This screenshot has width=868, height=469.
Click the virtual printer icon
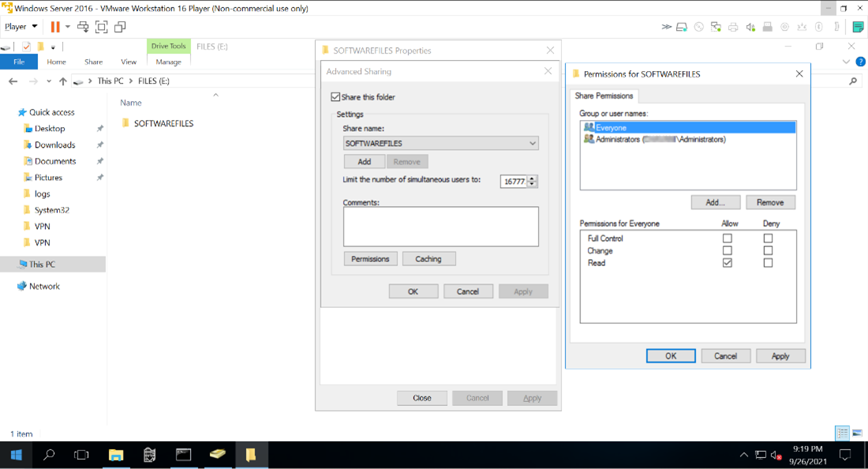click(733, 26)
